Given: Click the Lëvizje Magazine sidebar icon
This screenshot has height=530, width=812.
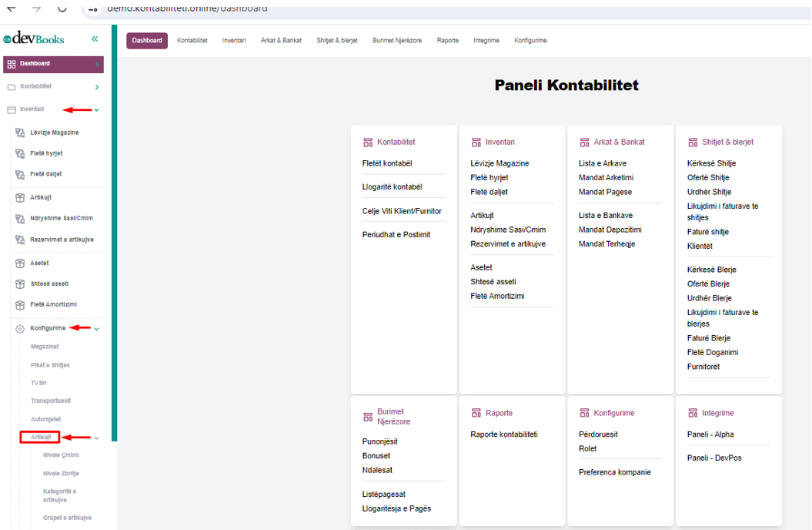Looking at the screenshot, I should coord(20,132).
